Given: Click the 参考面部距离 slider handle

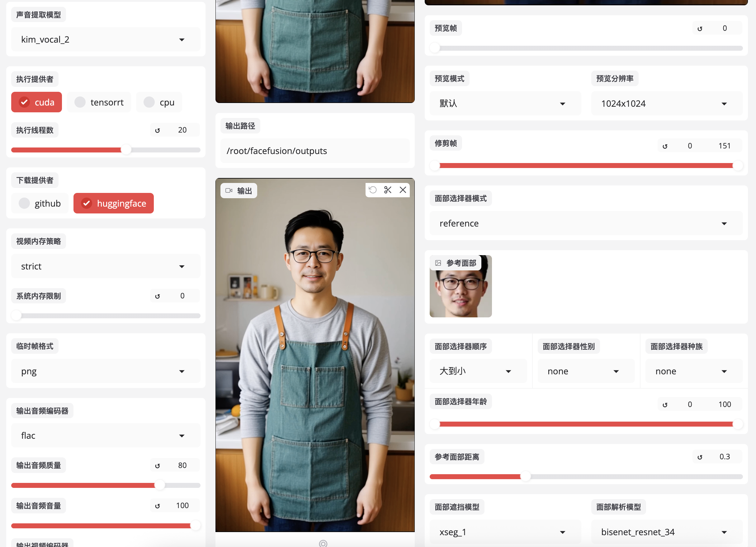Looking at the screenshot, I should pyautogui.click(x=526, y=477).
